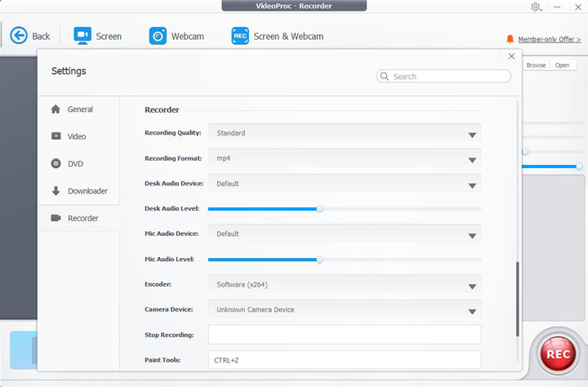Adjust the Desk Audio Level slider

[319, 209]
